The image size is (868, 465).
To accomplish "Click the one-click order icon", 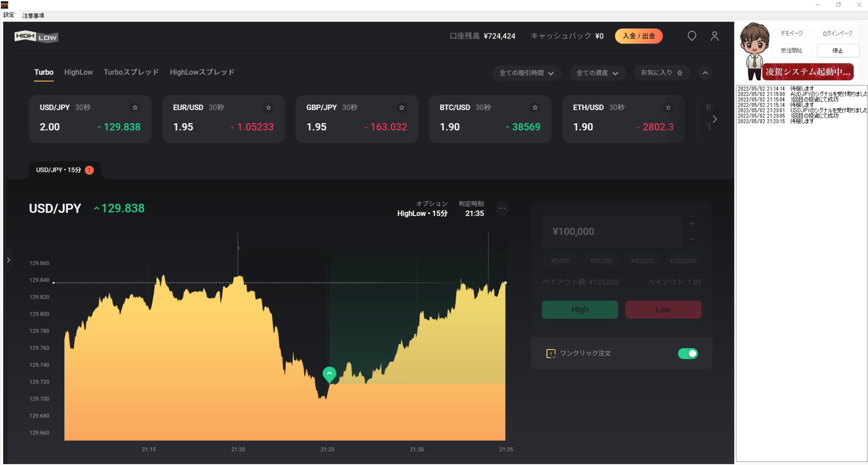I will [x=551, y=354].
